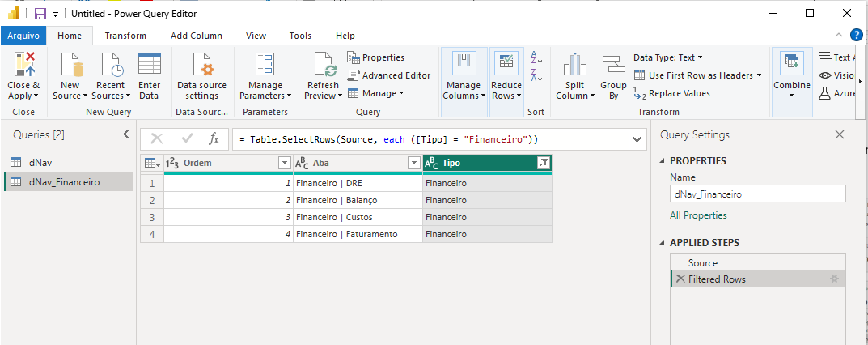Click the query Name input field
The image size is (868, 345).
757,194
